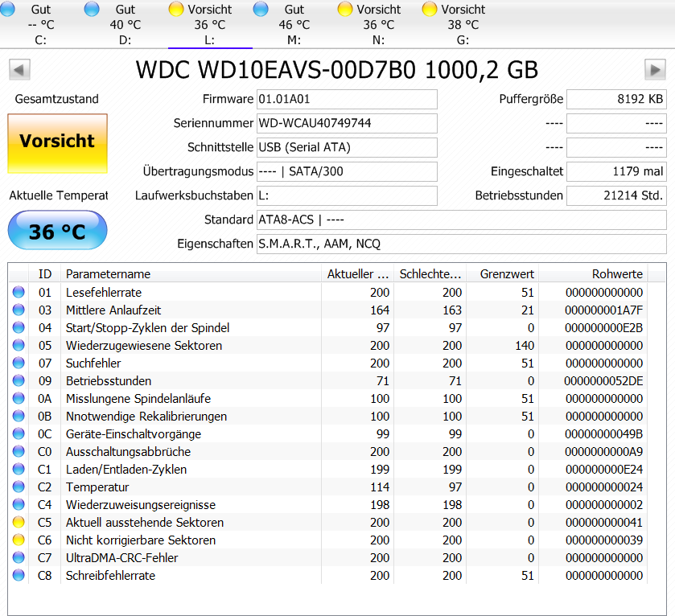
Task: Click status icon of Laden/Entladen-Zyklen row
Action: (x=19, y=469)
